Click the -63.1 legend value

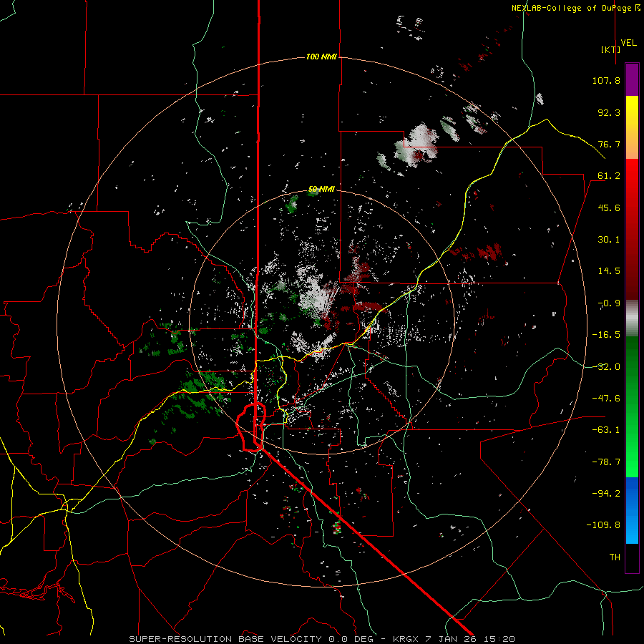point(606,430)
